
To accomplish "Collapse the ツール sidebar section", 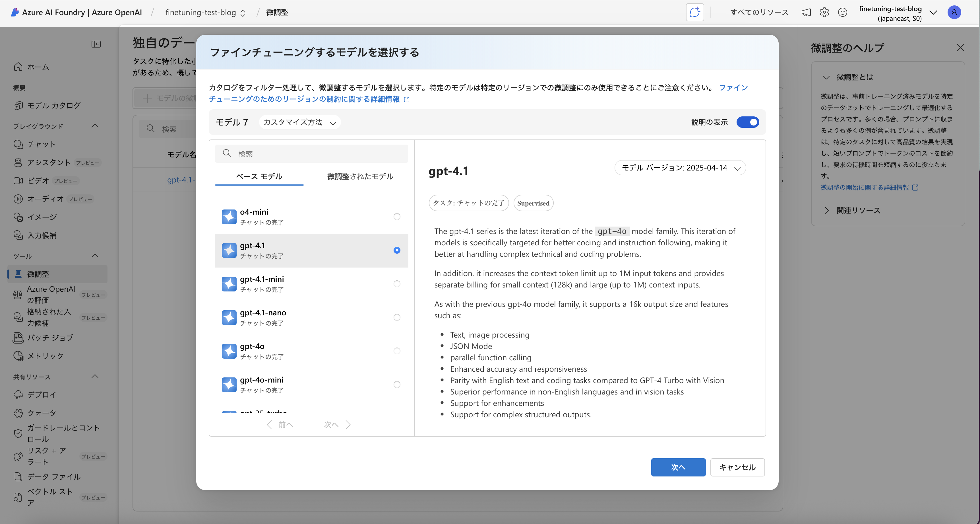I will 95,256.
